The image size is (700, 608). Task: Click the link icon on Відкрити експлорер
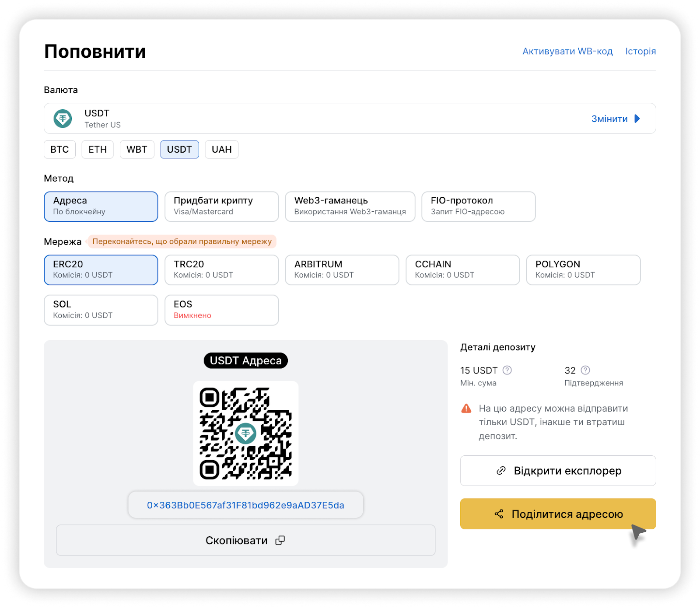click(x=501, y=471)
